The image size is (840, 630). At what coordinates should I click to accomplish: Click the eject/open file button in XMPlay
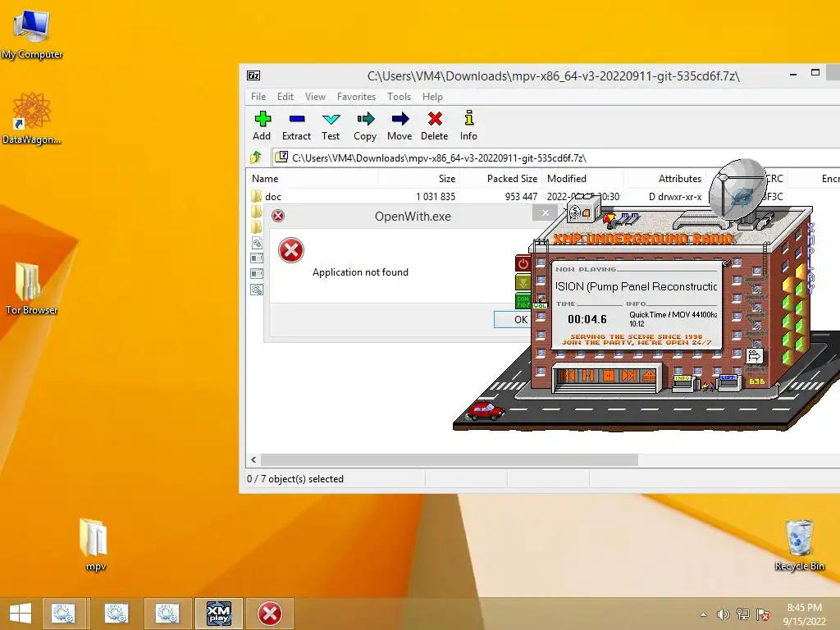click(x=649, y=376)
